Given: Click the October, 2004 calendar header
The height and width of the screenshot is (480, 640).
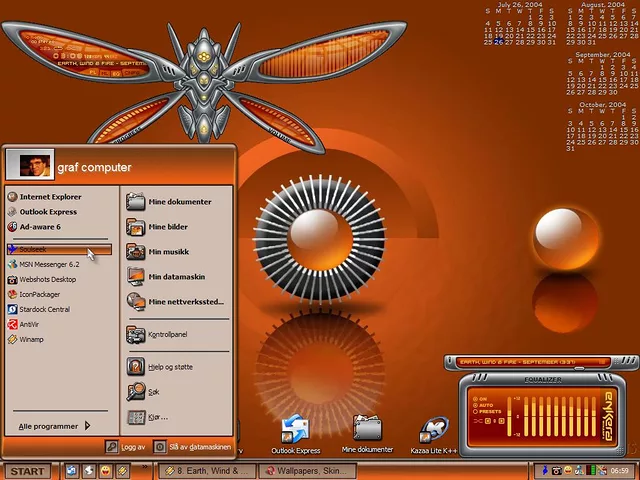Looking at the screenshot, I should point(602,104).
